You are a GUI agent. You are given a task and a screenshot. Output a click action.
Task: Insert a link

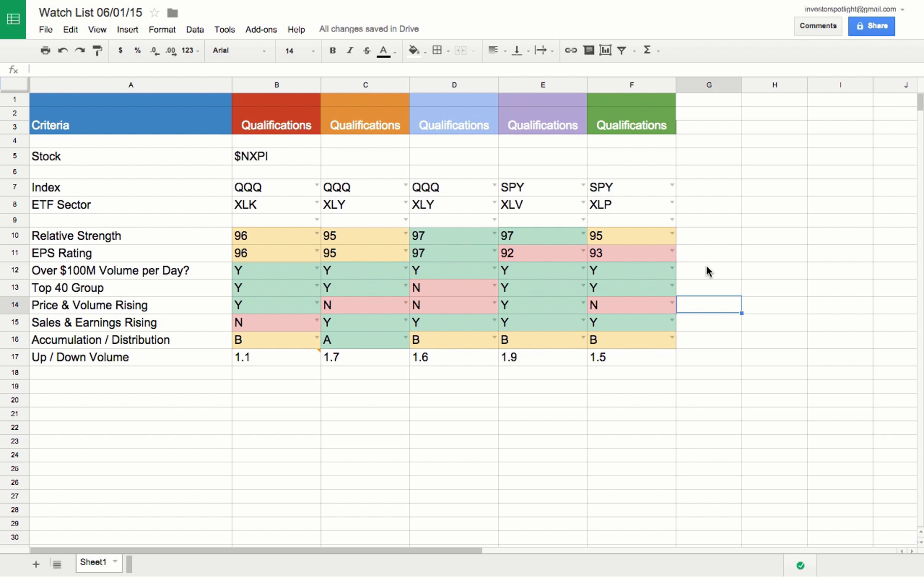571,50
